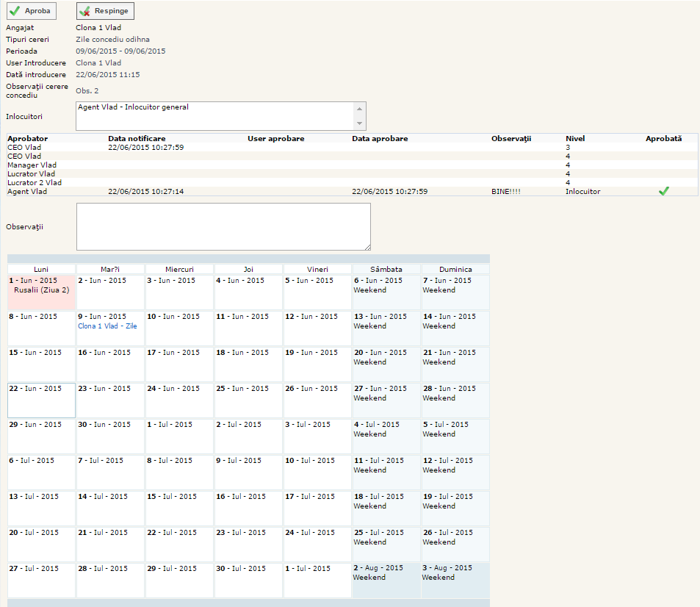Image resolution: width=700 pixels, height=607 pixels.
Task: Focus the Observații text area
Action: tap(223, 226)
